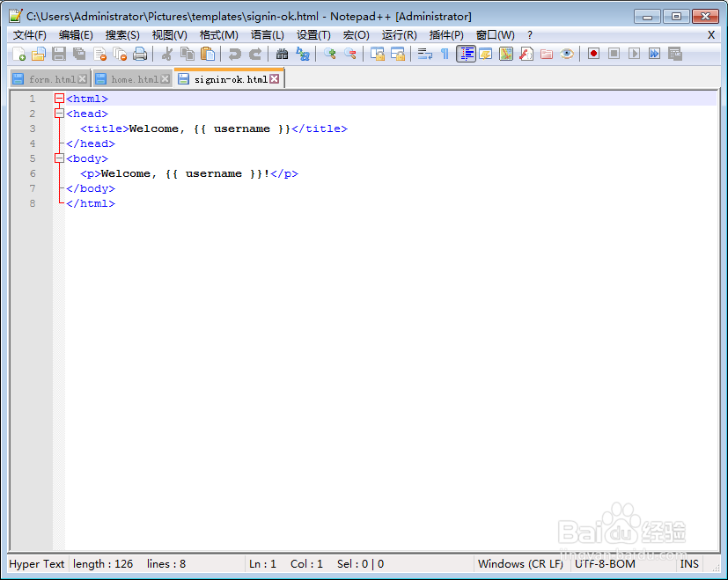The width and height of the screenshot is (728, 580).
Task: Click the Close document toolbar icon
Action: tap(99, 54)
